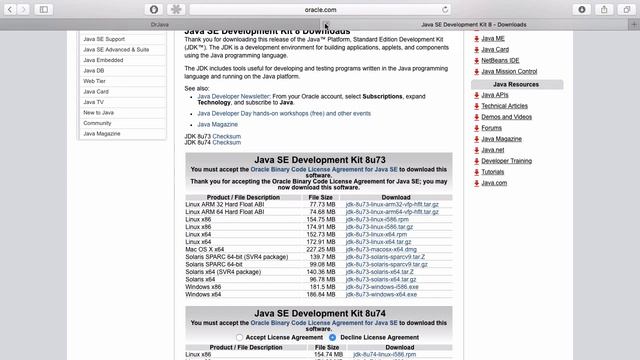Open Developer Training link
The width and height of the screenshot is (640, 360).
pyautogui.click(x=507, y=161)
